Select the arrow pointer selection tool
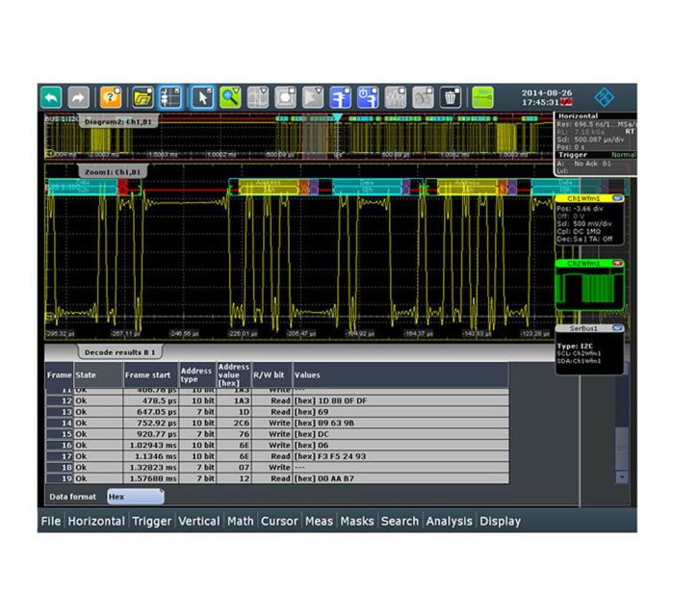Image resolution: width=674 pixels, height=616 pixels. 202,97
